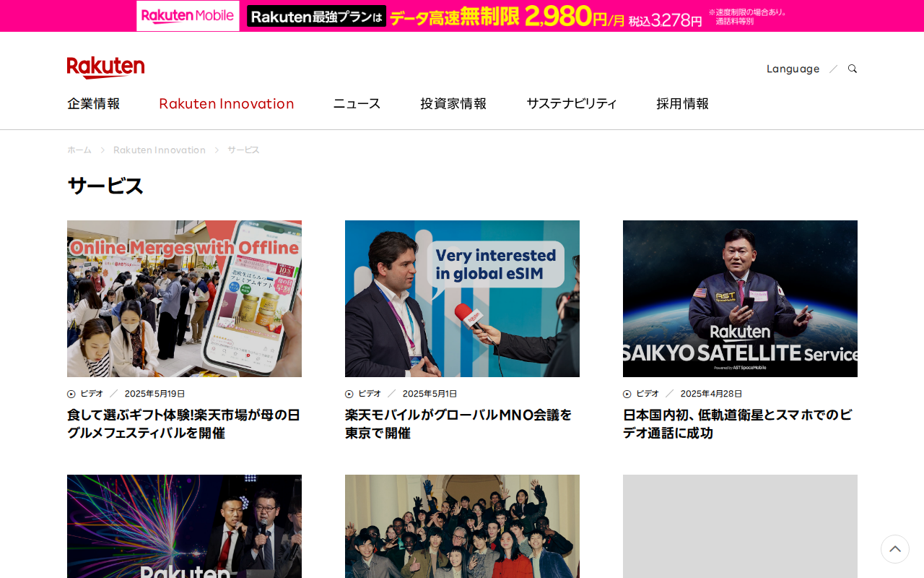924x578 pixels.
Task: Click the breadcrumb chevron after ホーム
Action: tap(102, 149)
